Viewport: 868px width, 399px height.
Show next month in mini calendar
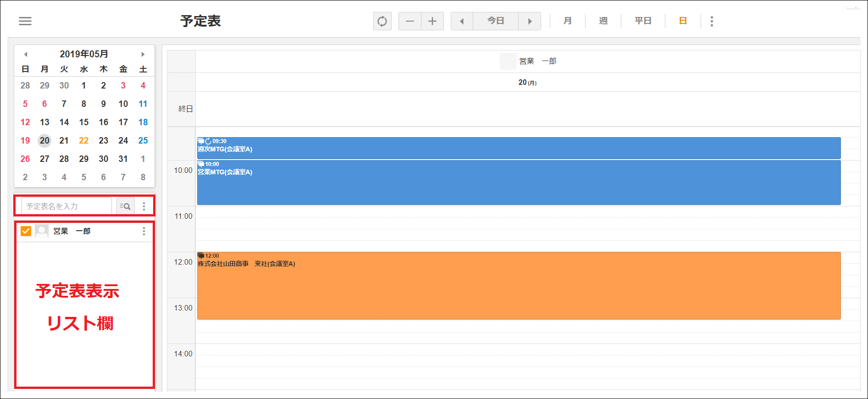[143, 54]
